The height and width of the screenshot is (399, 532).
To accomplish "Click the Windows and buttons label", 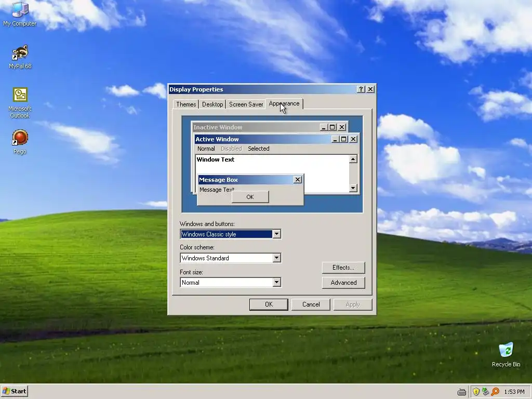I will [207, 224].
